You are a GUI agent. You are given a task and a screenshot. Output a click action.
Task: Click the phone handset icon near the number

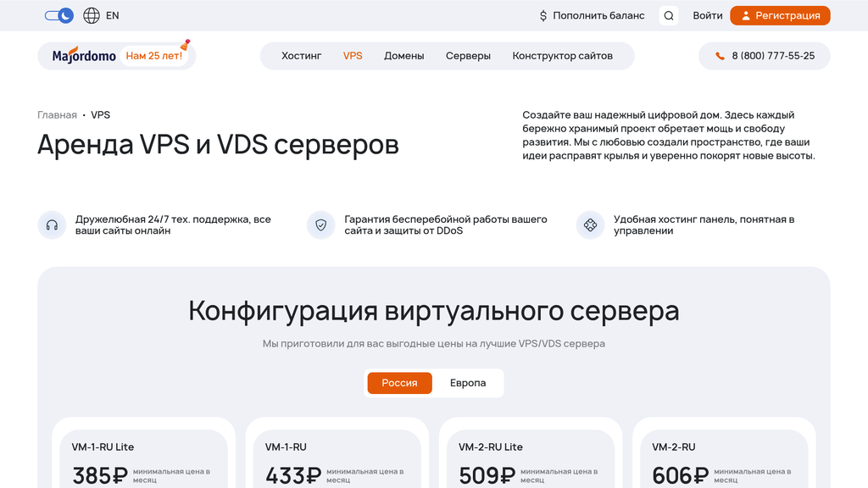point(720,56)
